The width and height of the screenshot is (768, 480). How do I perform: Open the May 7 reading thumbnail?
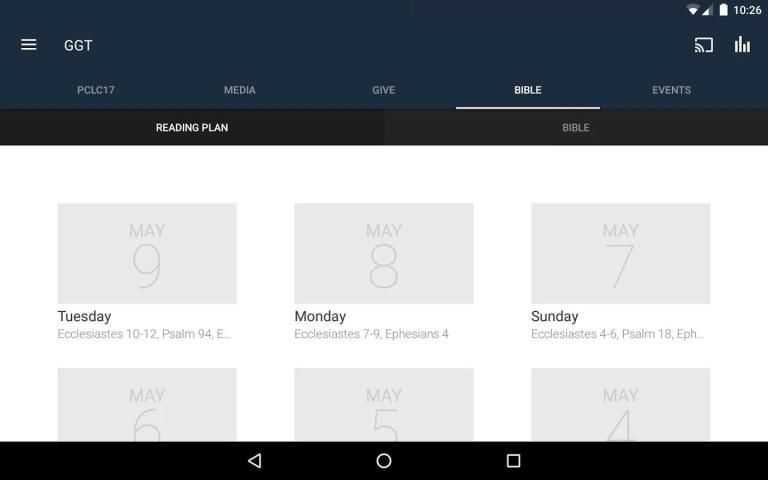pyautogui.click(x=620, y=254)
